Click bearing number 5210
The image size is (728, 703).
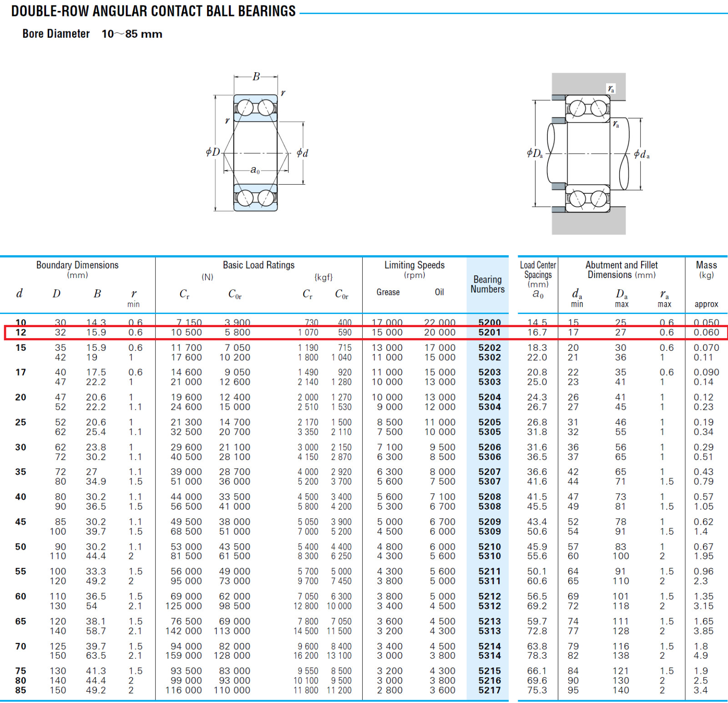tap(490, 547)
